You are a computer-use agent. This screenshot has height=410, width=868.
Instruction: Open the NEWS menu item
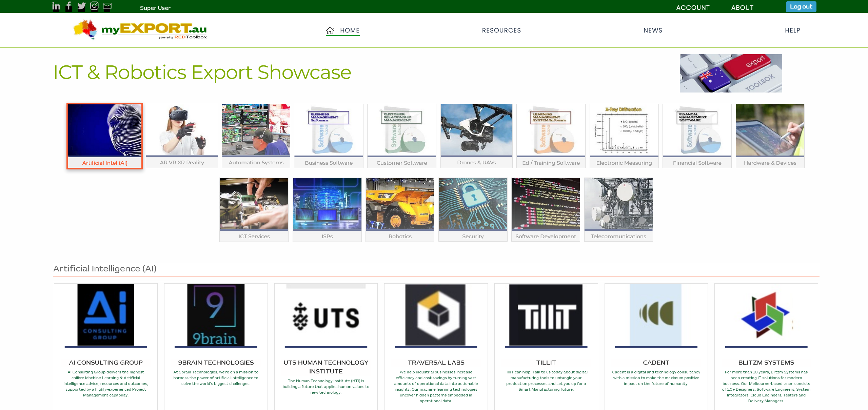point(653,30)
